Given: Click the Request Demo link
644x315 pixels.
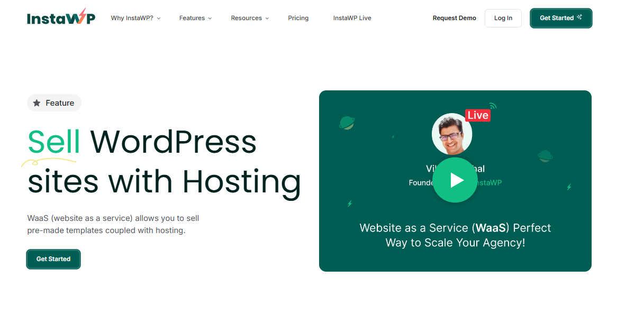Looking at the screenshot, I should point(455,18).
